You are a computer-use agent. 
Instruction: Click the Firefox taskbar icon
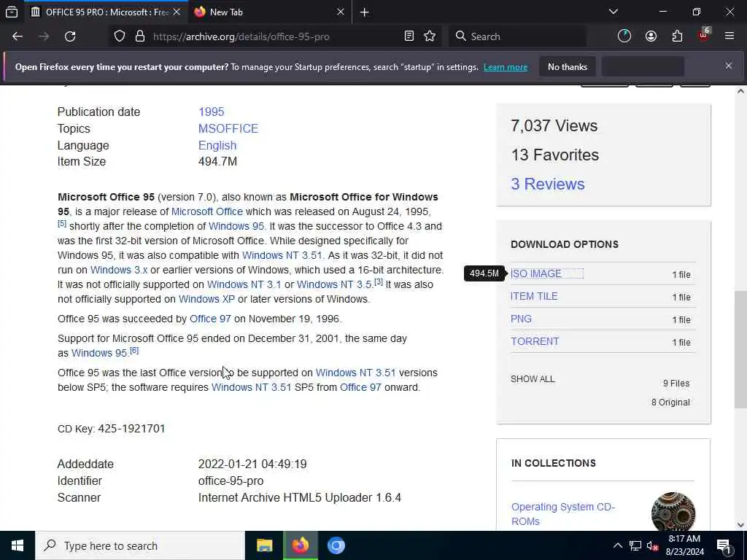tap(300, 545)
